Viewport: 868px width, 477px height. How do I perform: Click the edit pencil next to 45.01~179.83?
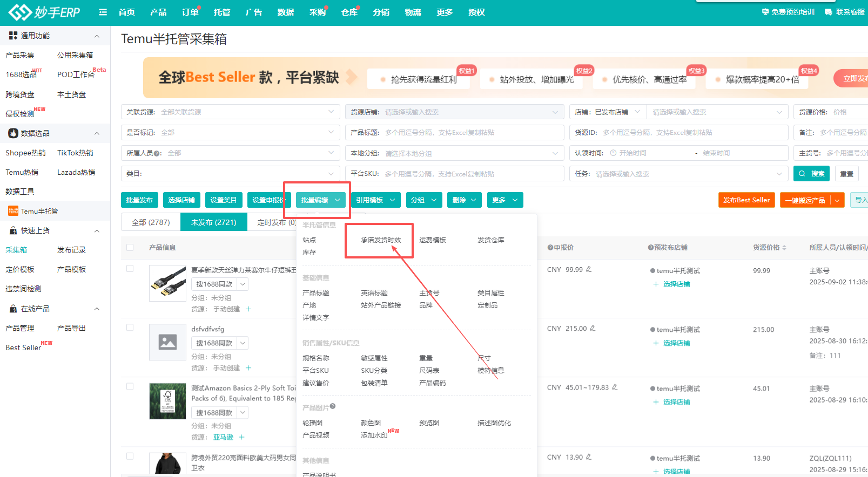[x=615, y=387]
